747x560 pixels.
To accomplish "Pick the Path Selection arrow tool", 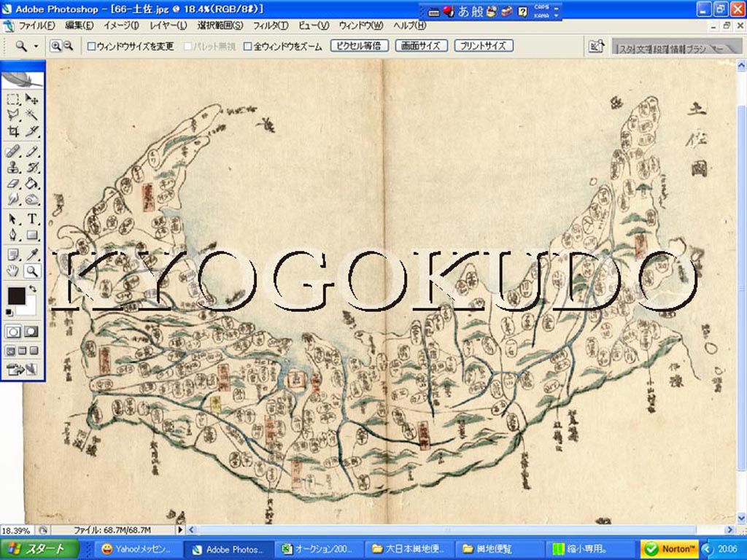I will coord(13,219).
